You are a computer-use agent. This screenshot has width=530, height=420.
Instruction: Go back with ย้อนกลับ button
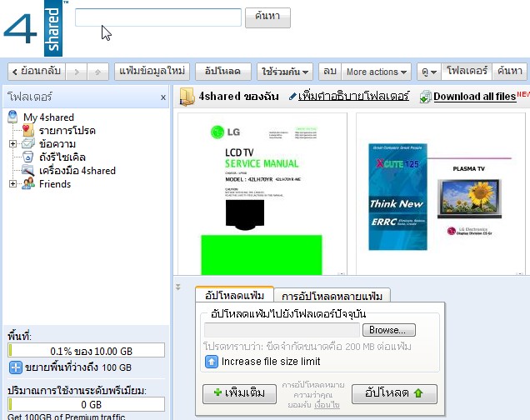pyautogui.click(x=37, y=72)
